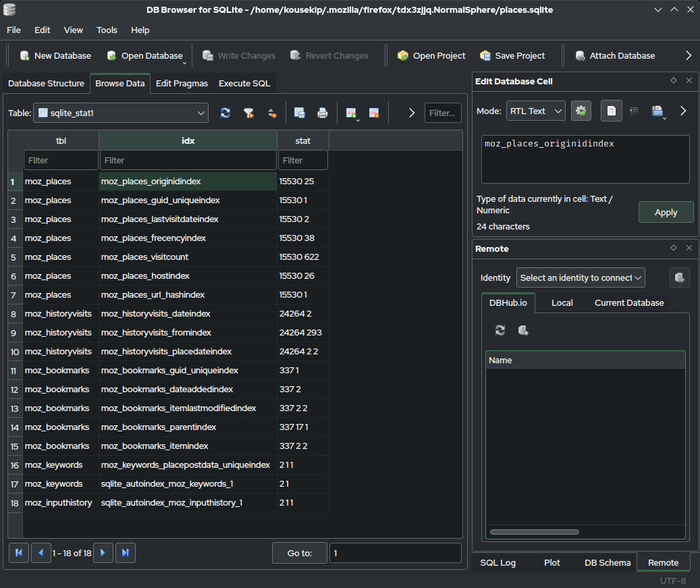The width and height of the screenshot is (700, 588).
Task: Open the export cell dropdown arrow
Action: click(664, 118)
